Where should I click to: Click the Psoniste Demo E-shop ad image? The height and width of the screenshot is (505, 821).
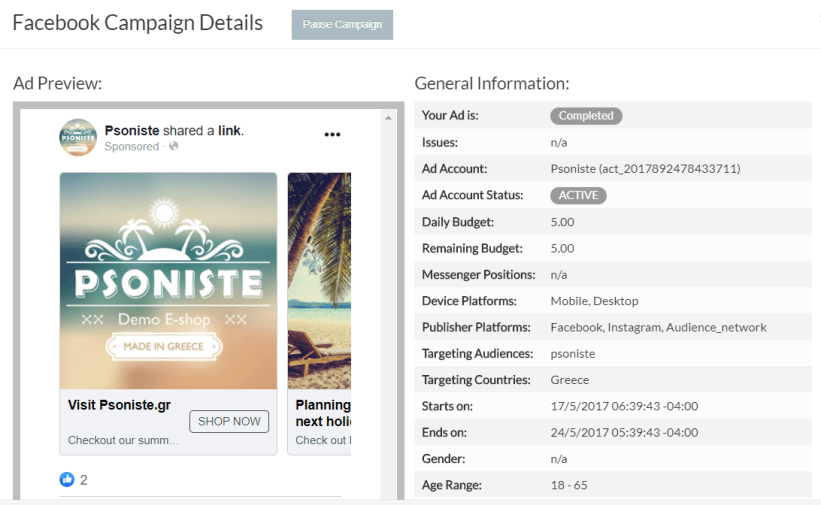[x=168, y=281]
